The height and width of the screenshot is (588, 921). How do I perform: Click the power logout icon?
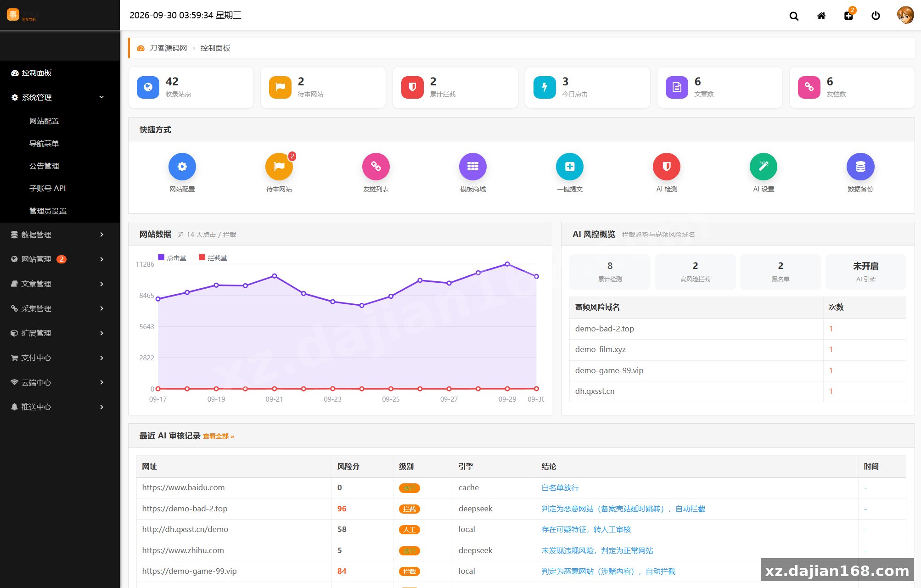876,16
